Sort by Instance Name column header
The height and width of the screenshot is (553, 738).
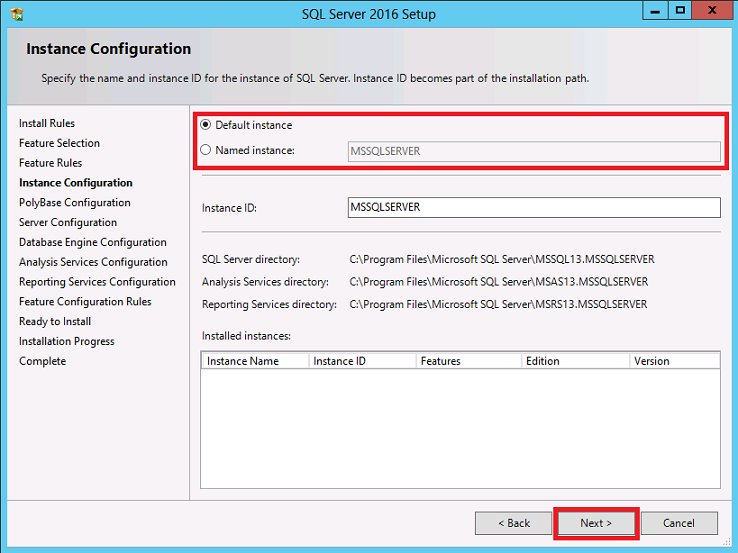pos(255,361)
